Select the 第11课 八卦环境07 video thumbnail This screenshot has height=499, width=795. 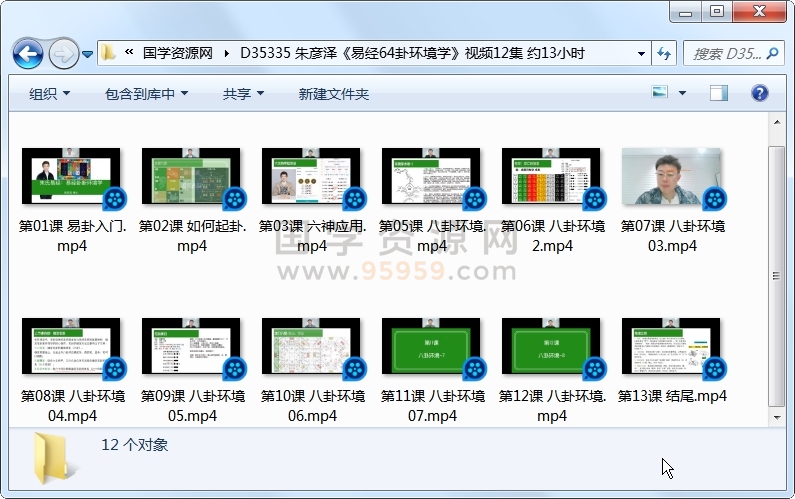pos(431,346)
